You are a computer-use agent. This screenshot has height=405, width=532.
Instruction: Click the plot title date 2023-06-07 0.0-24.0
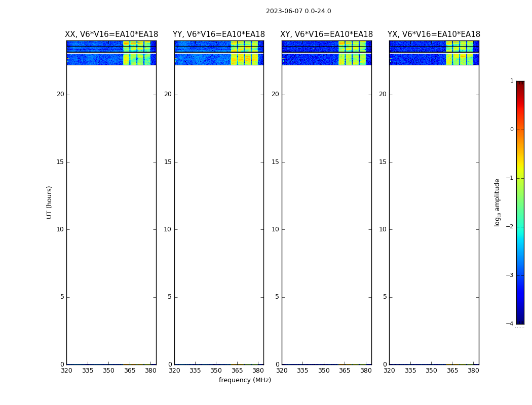tap(298, 11)
